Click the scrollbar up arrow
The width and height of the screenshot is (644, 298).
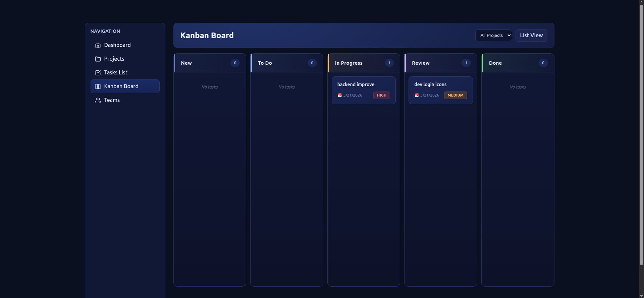click(x=641, y=2)
